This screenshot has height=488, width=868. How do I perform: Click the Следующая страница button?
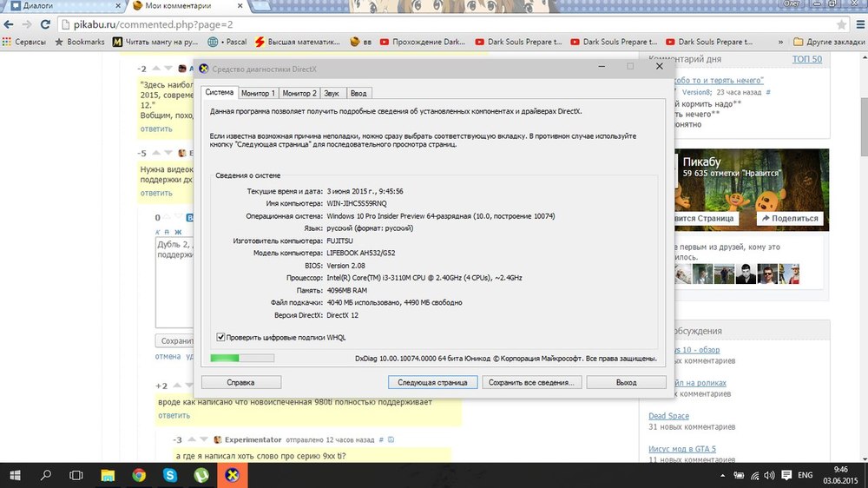point(432,382)
